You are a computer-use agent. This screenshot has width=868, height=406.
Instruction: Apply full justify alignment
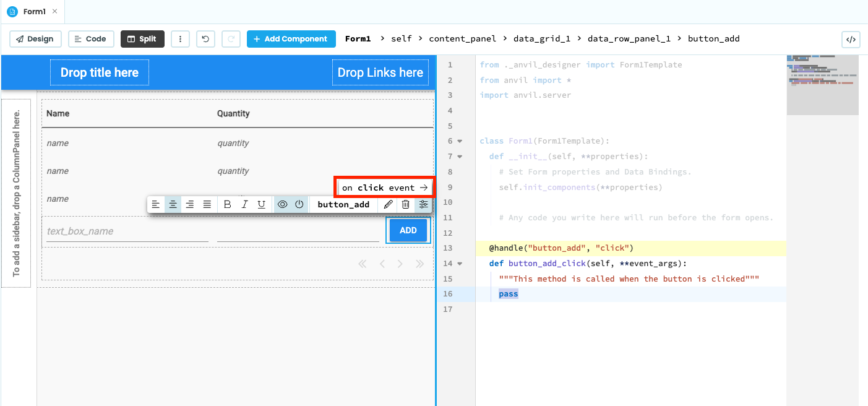point(207,204)
